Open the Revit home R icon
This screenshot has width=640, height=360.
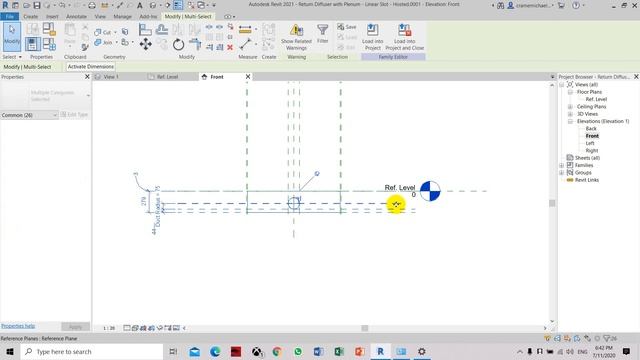pyautogui.click(x=5, y=5)
